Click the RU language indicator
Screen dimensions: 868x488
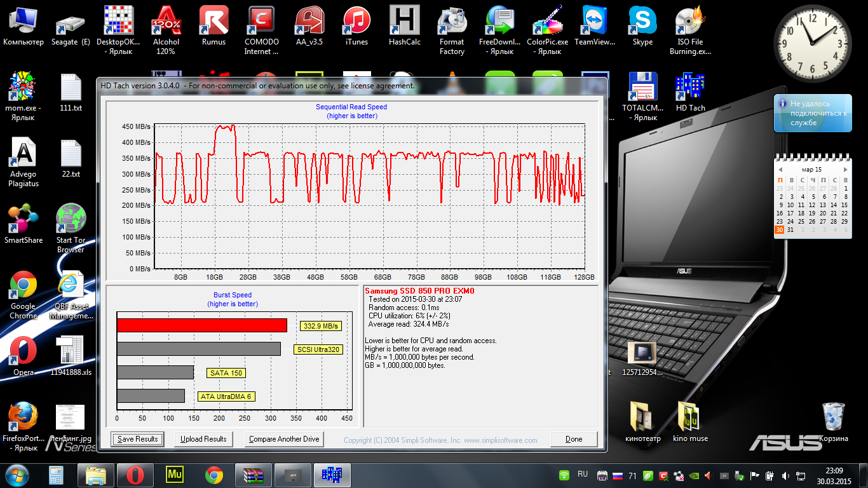click(583, 474)
